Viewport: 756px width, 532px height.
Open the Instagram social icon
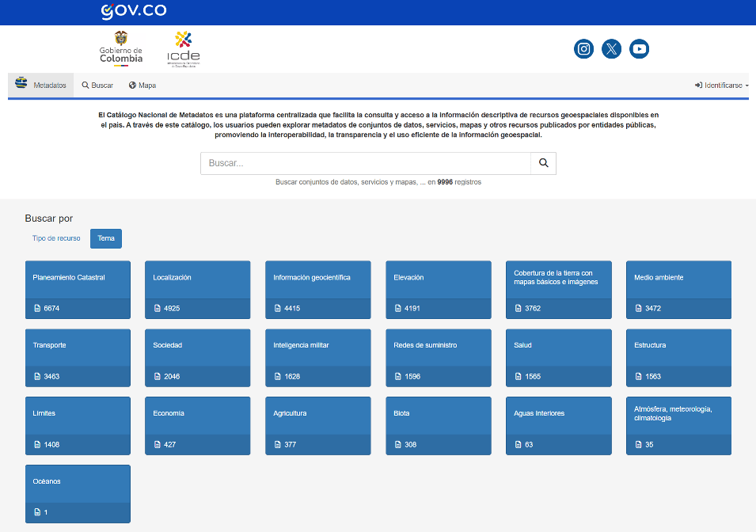pos(583,49)
